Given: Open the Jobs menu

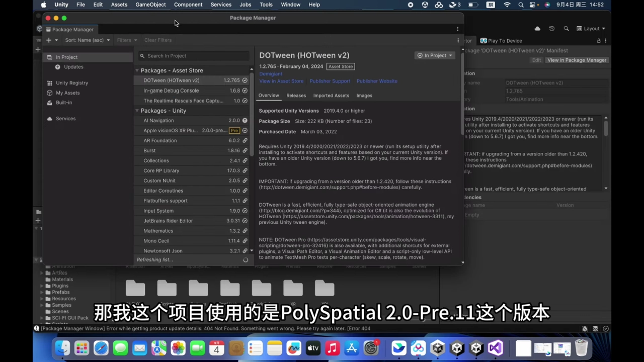Looking at the screenshot, I should click(x=246, y=5).
